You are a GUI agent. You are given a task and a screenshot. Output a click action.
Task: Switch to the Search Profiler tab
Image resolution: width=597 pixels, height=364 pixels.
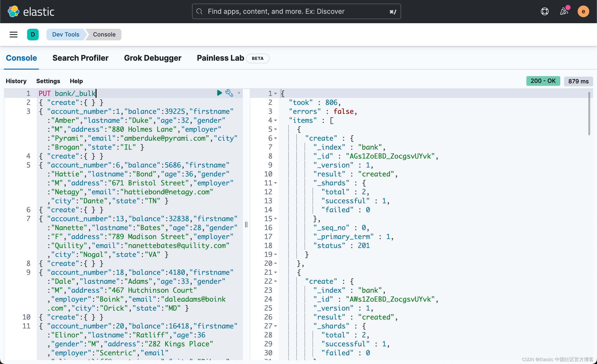80,58
